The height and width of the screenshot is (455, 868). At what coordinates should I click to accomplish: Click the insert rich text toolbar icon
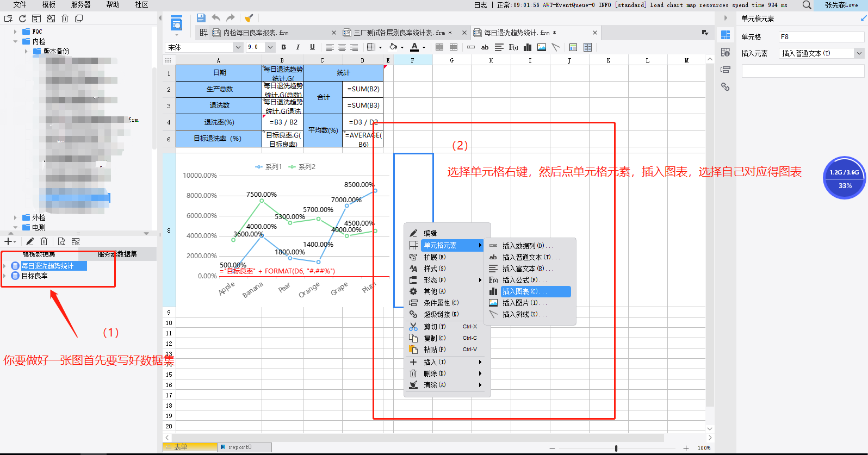(x=499, y=47)
